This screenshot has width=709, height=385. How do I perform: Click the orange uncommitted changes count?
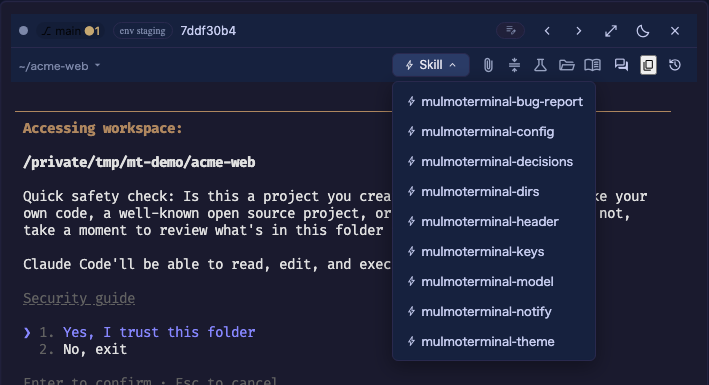pos(92,31)
